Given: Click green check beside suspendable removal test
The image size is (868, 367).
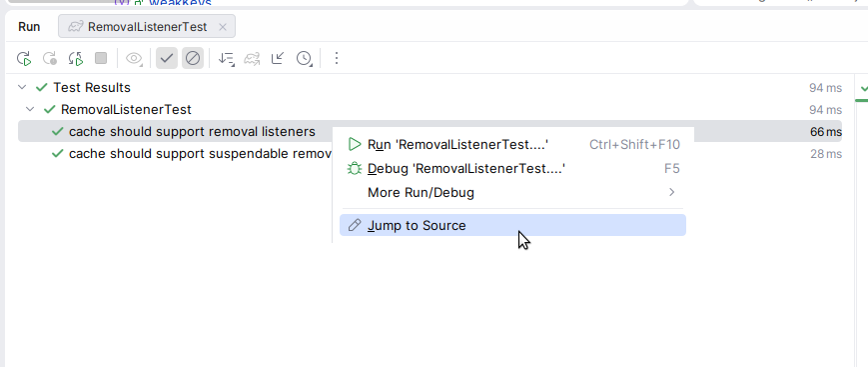Looking at the screenshot, I should [58, 154].
